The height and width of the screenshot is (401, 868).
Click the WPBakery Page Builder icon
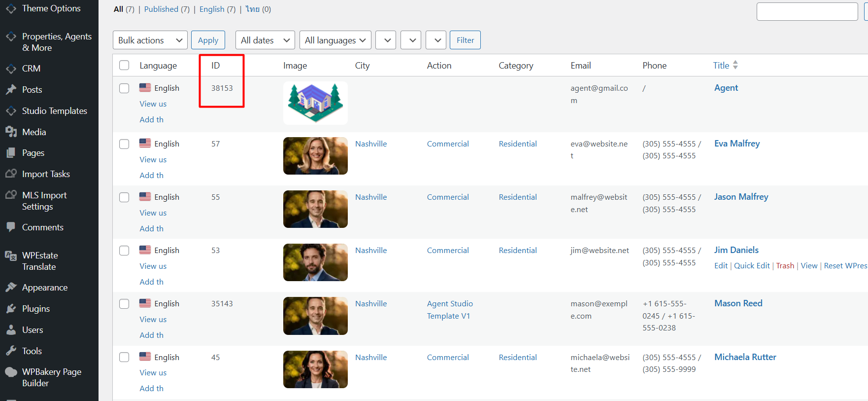pyautogui.click(x=11, y=372)
